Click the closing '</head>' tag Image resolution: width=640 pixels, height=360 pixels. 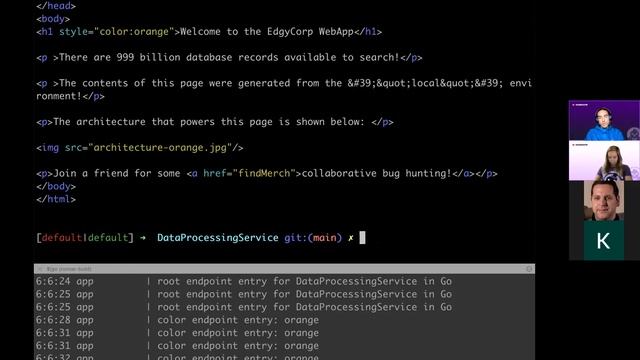coord(56,6)
